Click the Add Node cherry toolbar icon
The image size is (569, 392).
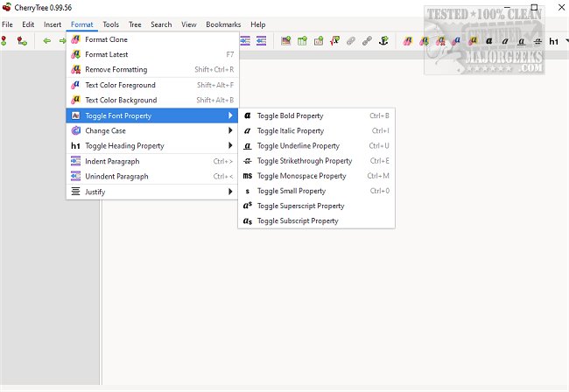pos(4,40)
